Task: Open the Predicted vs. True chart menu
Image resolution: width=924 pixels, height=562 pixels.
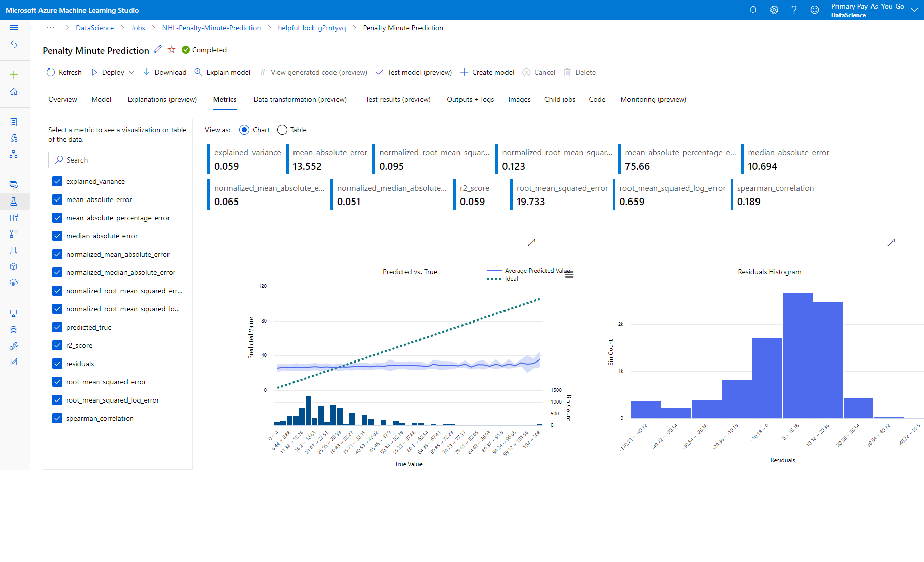Action: (569, 274)
